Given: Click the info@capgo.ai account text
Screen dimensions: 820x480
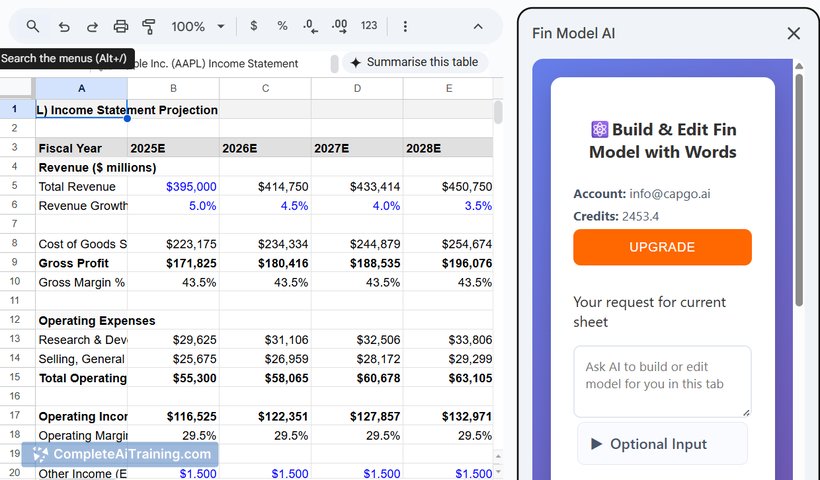Looking at the screenshot, I should click(669, 194).
